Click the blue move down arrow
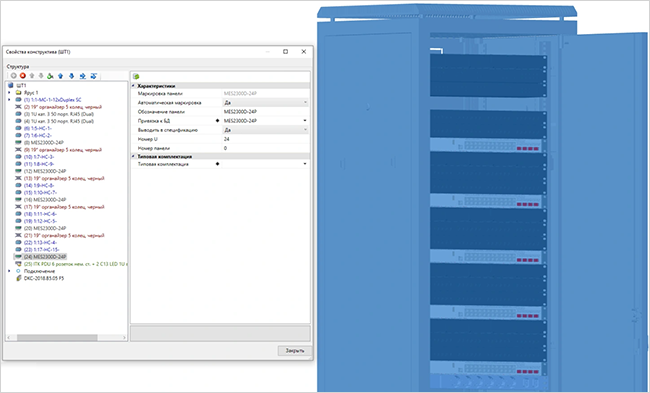The image size is (650, 393). tap(71, 76)
